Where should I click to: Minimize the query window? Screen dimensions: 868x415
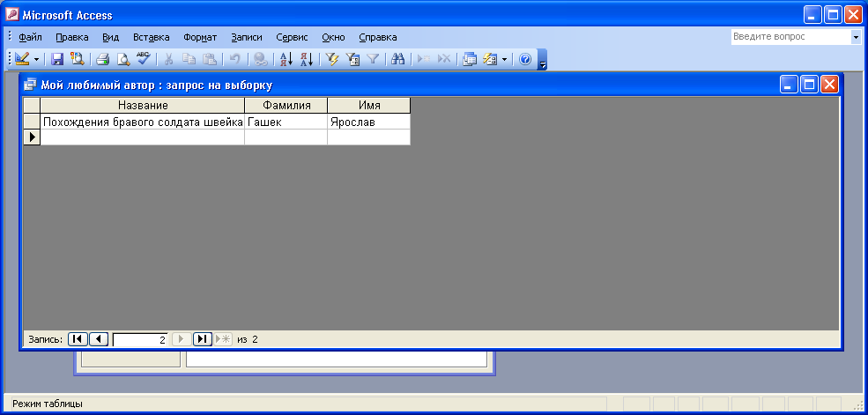pos(790,85)
